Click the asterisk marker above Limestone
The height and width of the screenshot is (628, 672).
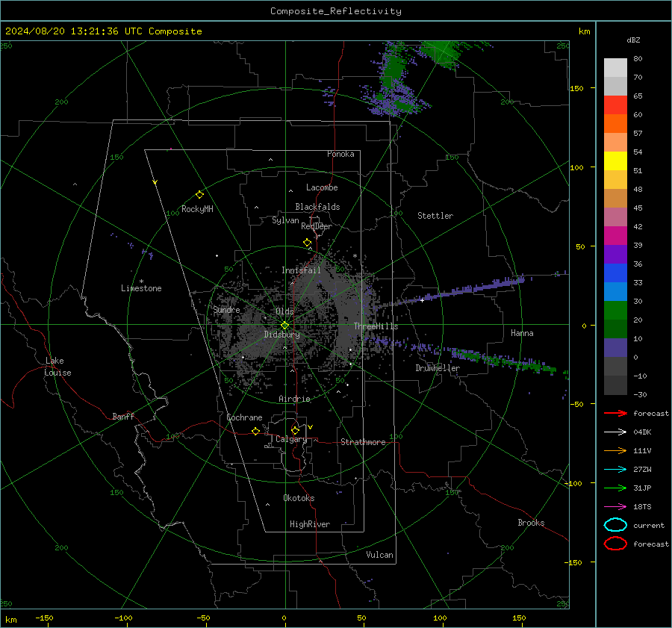pos(141,282)
